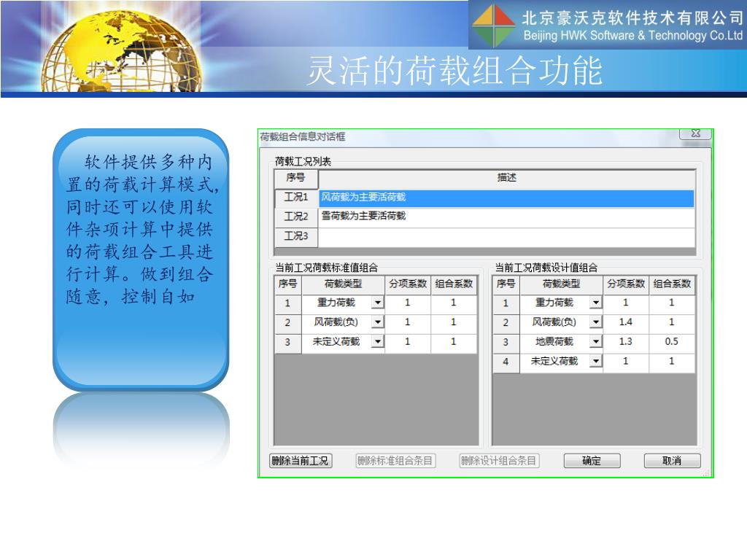Image resolution: width=747 pixels, height=560 pixels.
Task: Select row 3 in standard combination table
Action: tap(287, 343)
